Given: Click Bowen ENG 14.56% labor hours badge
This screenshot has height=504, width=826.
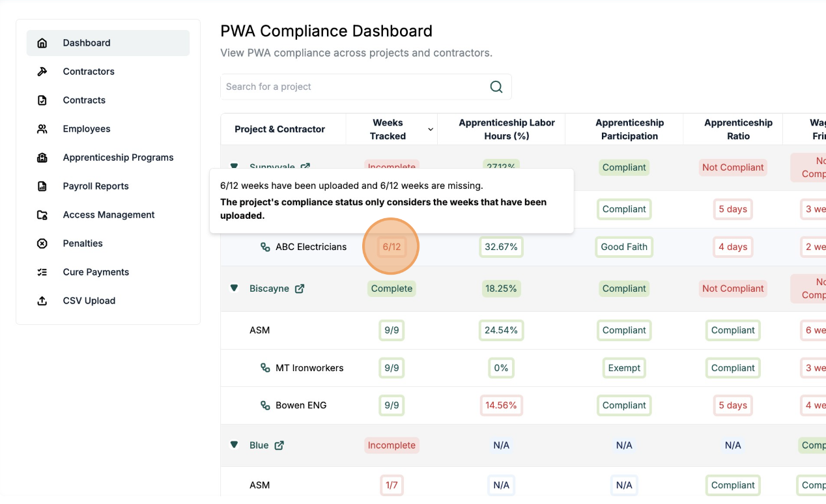Looking at the screenshot, I should (501, 405).
